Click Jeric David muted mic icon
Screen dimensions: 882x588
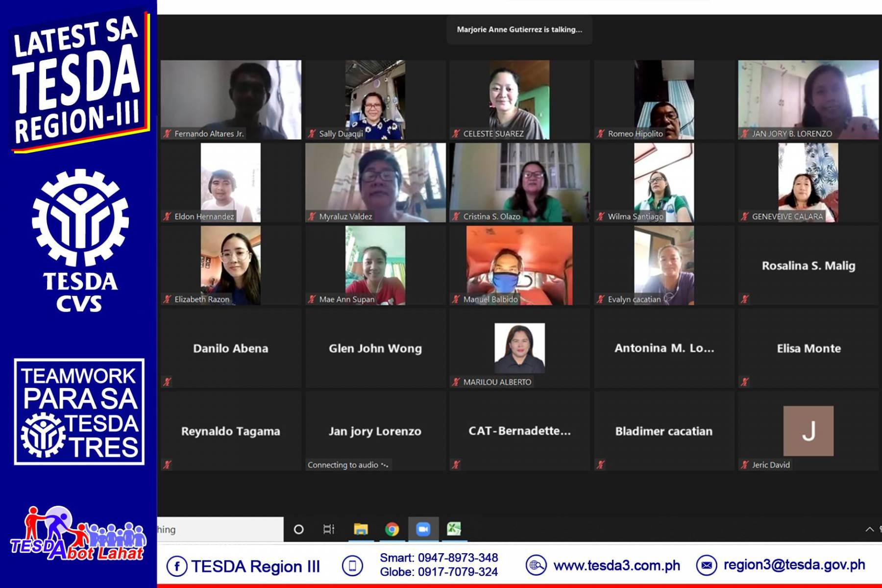click(x=745, y=465)
